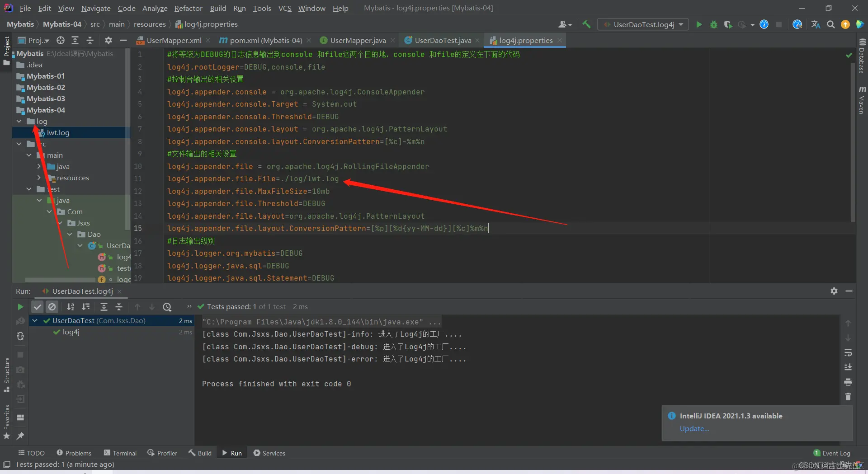Open the Refactor menu
The height and width of the screenshot is (474, 868).
(x=188, y=8)
